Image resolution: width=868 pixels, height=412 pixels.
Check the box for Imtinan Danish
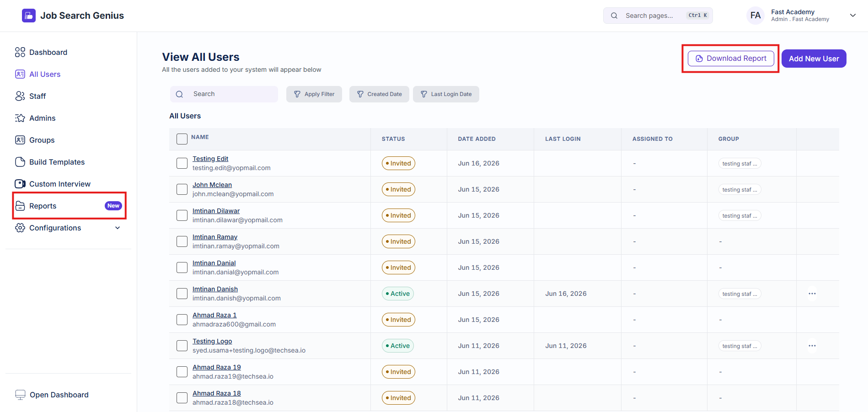click(182, 294)
